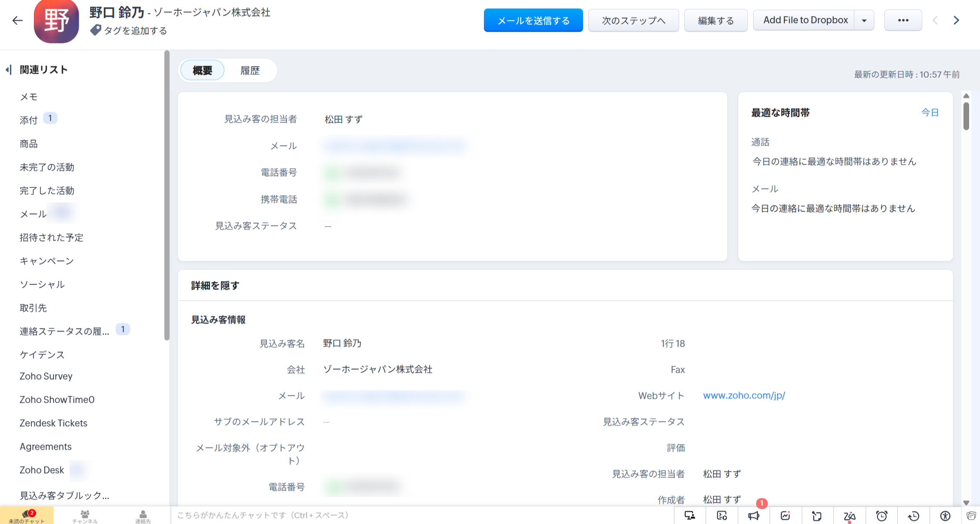
Task: Click the main content vertical scrollbar
Action: coord(966,116)
